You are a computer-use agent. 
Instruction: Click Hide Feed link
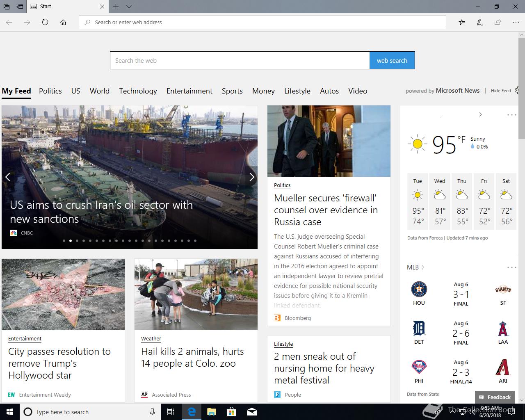tap(501, 91)
